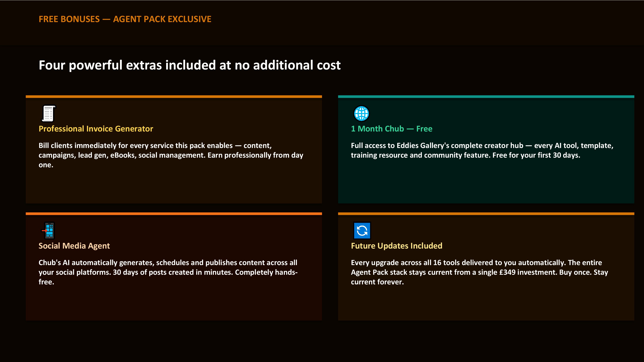Click the Future Updates Included title
This screenshot has height=362, width=644.
(x=396, y=246)
